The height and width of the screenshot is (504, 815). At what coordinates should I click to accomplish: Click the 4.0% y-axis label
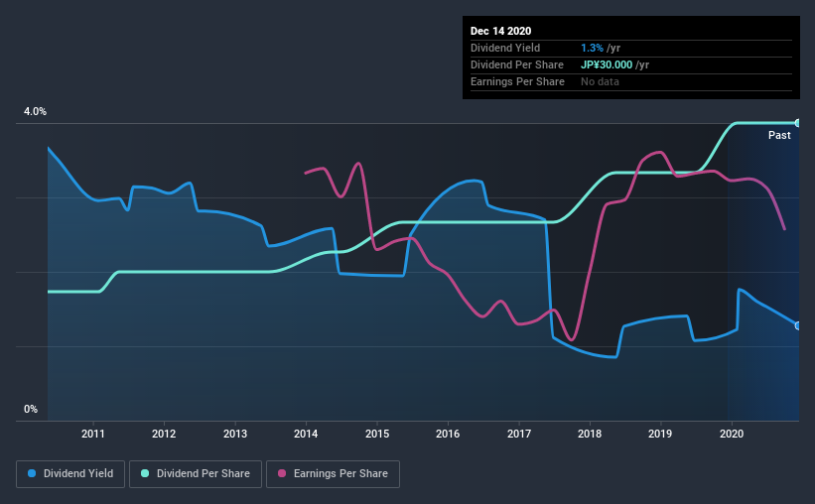coord(35,112)
